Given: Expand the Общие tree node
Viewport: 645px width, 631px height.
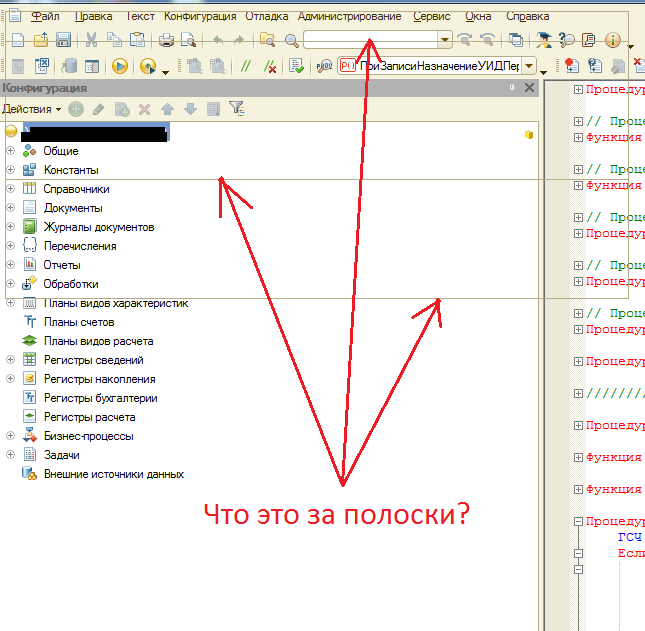Looking at the screenshot, I should click(x=11, y=151).
